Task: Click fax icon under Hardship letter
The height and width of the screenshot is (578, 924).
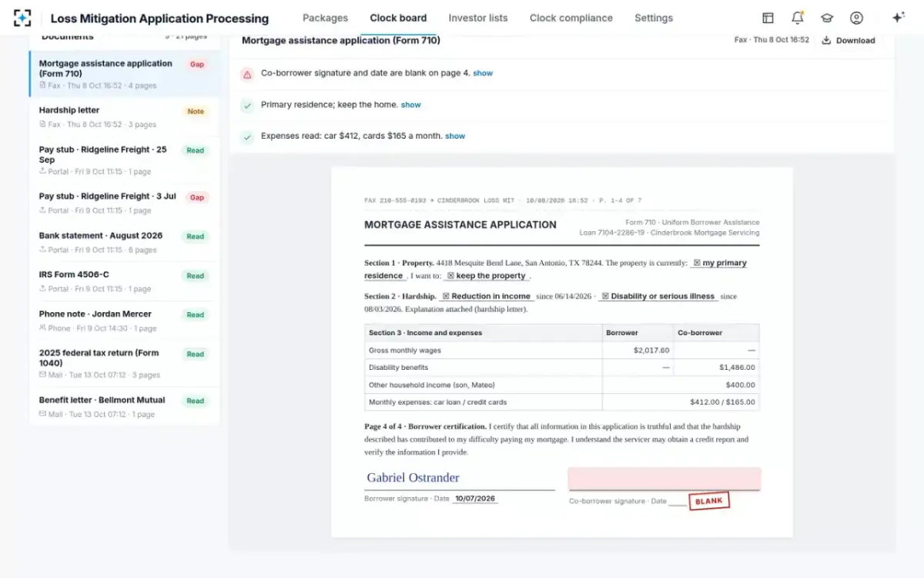Action: click(42, 124)
